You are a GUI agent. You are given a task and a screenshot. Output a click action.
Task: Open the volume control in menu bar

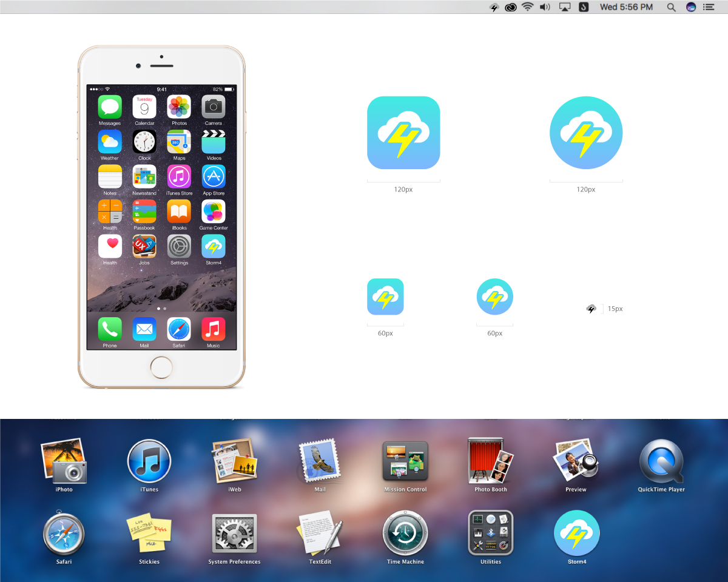click(545, 7)
